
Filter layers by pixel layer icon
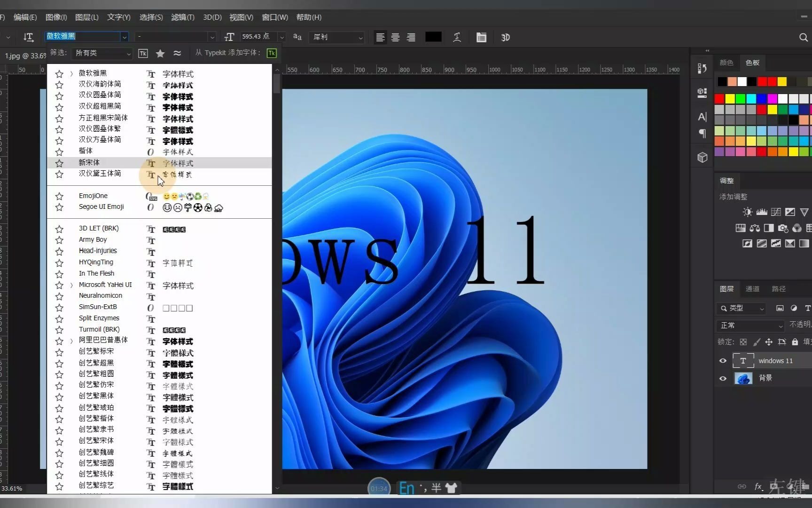point(780,308)
